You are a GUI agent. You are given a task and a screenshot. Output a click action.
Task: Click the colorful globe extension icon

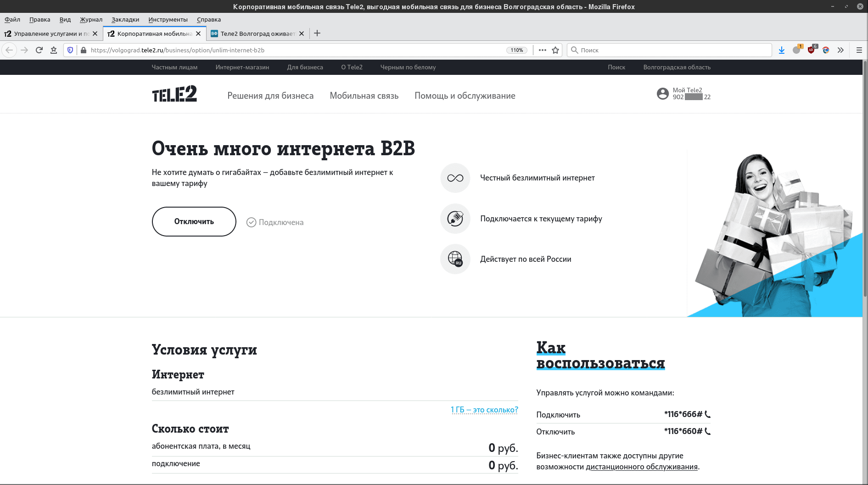(x=826, y=50)
